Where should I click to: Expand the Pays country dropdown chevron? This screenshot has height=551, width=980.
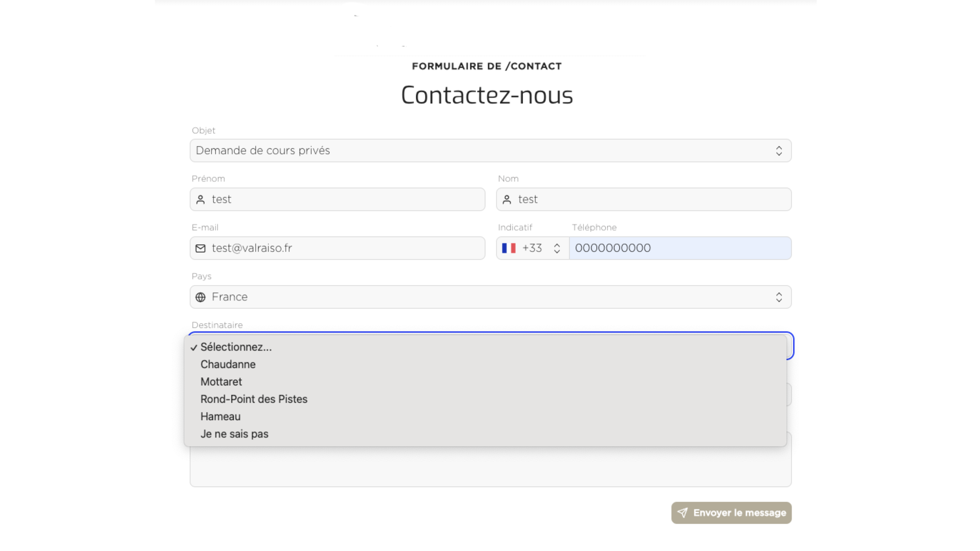pos(779,297)
